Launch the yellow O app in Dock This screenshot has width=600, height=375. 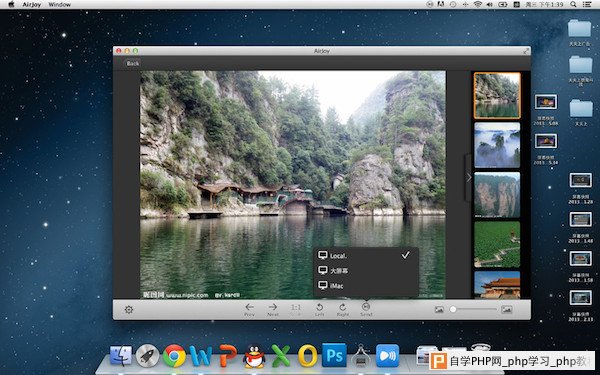pyautogui.click(x=308, y=356)
